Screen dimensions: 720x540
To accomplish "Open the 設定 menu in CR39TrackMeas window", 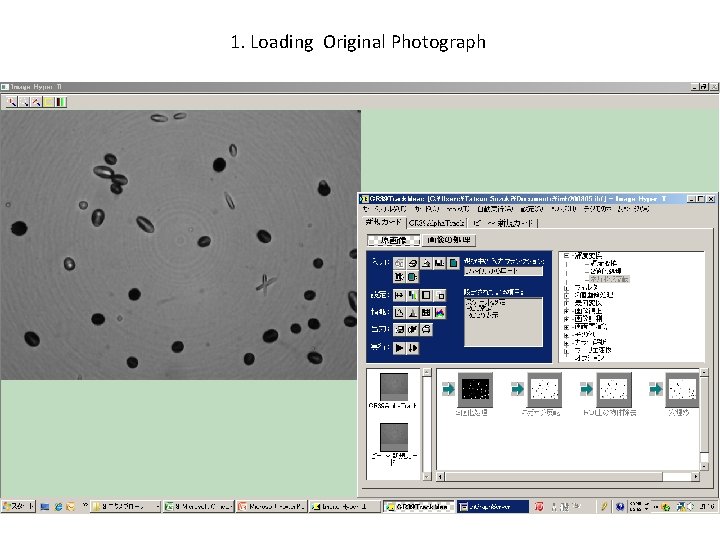I will (532, 209).
